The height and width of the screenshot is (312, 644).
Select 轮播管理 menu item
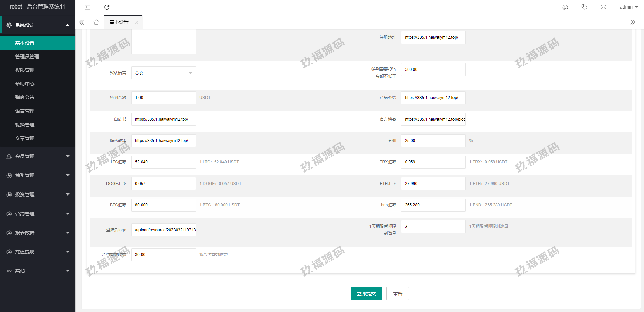[25, 125]
